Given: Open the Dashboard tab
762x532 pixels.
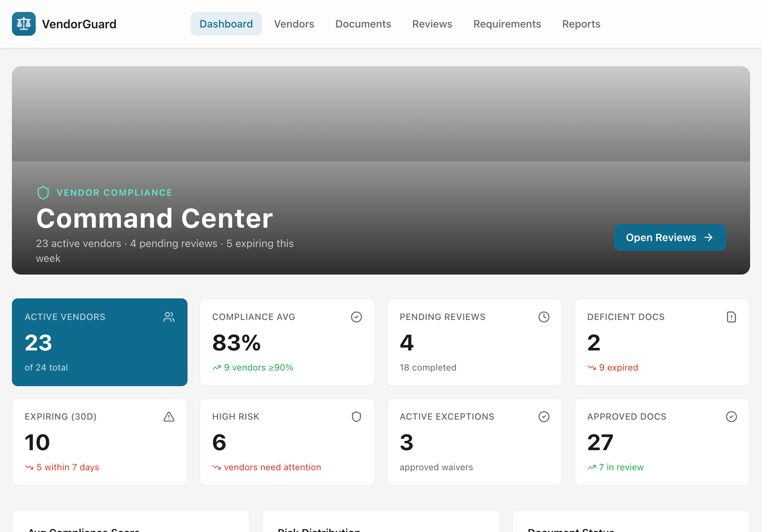Looking at the screenshot, I should coord(226,24).
